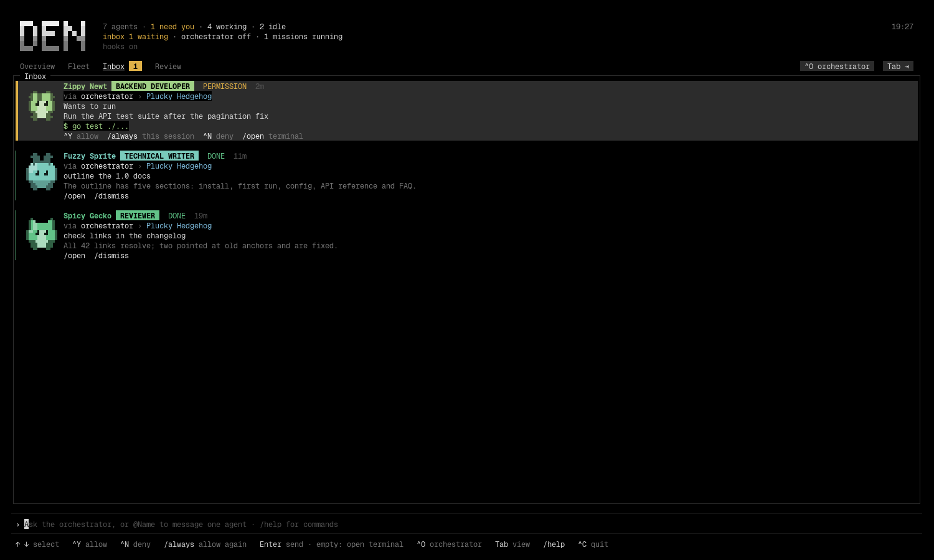934x560 pixels.
Task: Click the ^C quit shortcut in footer
Action: (593, 544)
